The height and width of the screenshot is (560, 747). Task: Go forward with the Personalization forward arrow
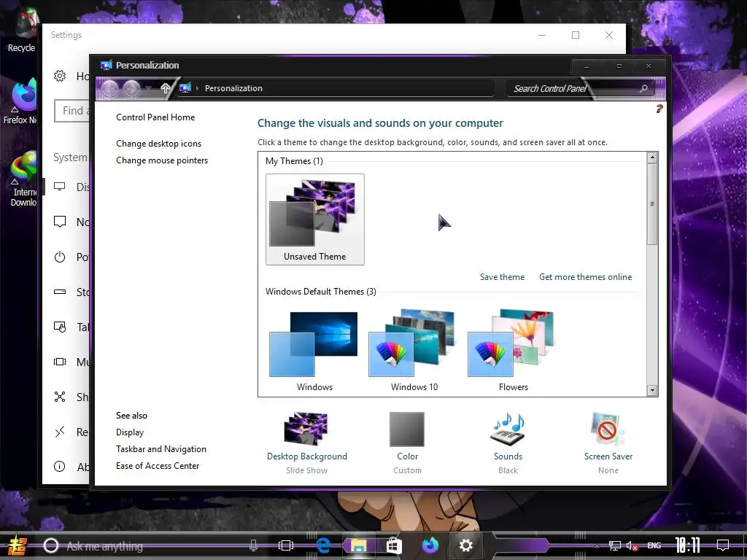point(132,88)
